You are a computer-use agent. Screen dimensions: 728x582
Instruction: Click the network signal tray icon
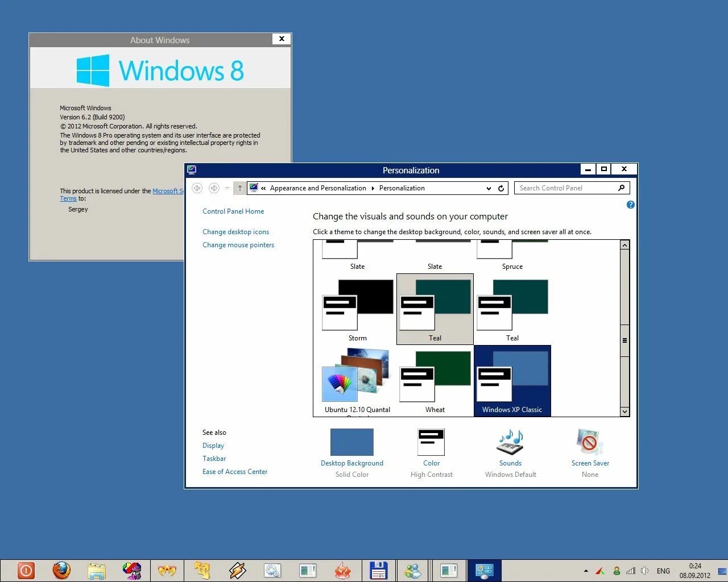click(631, 571)
